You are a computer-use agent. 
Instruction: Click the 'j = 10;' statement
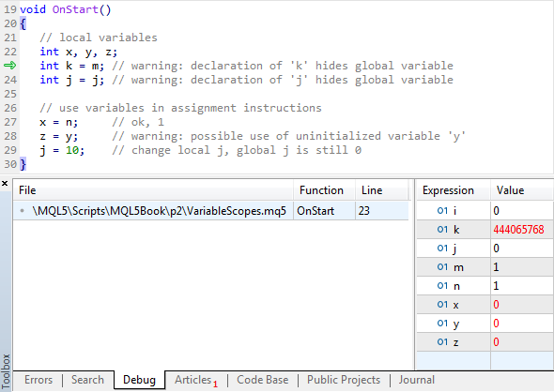pos(62,151)
